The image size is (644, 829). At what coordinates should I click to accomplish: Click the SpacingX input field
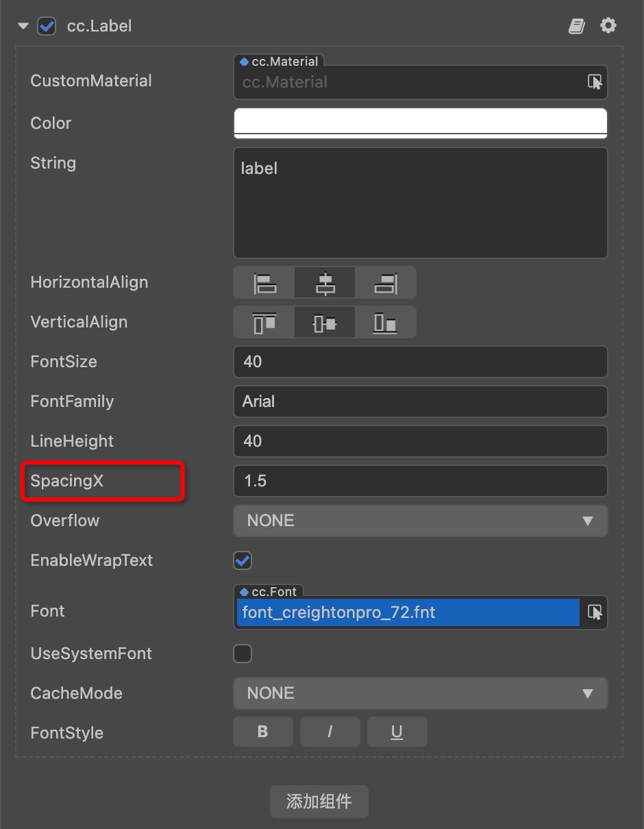tap(420, 481)
